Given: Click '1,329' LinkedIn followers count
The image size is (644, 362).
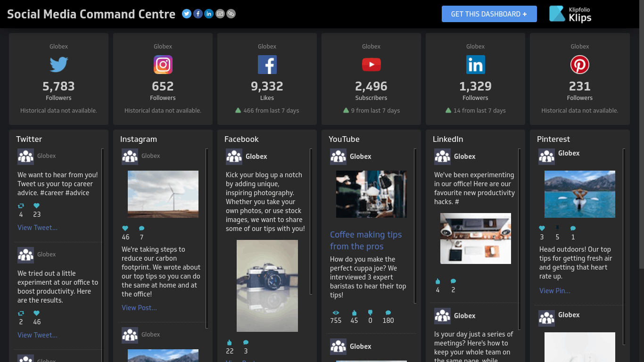Looking at the screenshot, I should click(476, 86).
